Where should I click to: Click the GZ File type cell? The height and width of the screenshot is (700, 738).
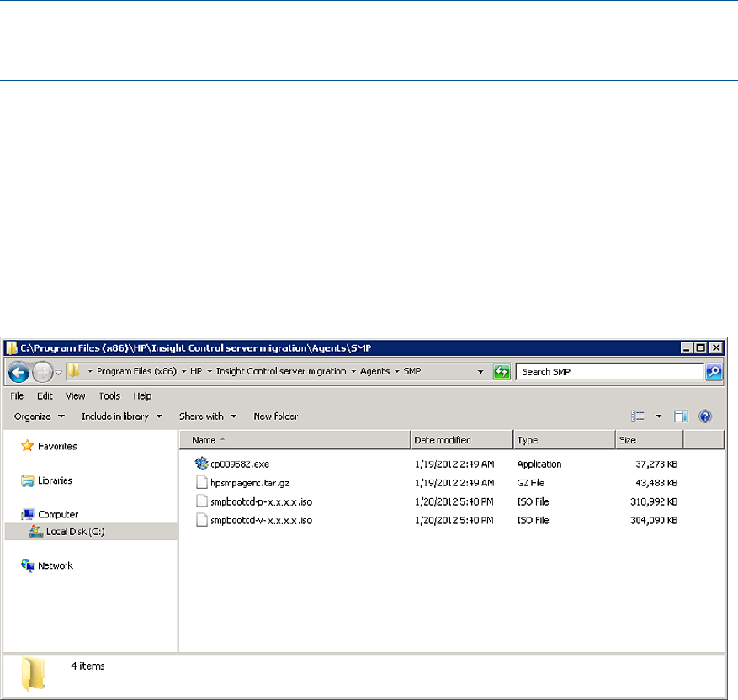[530, 483]
